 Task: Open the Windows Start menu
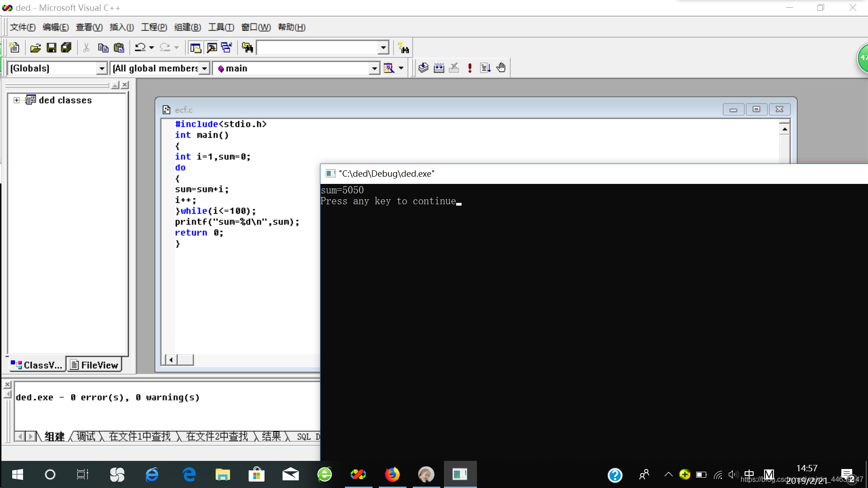[x=17, y=474]
